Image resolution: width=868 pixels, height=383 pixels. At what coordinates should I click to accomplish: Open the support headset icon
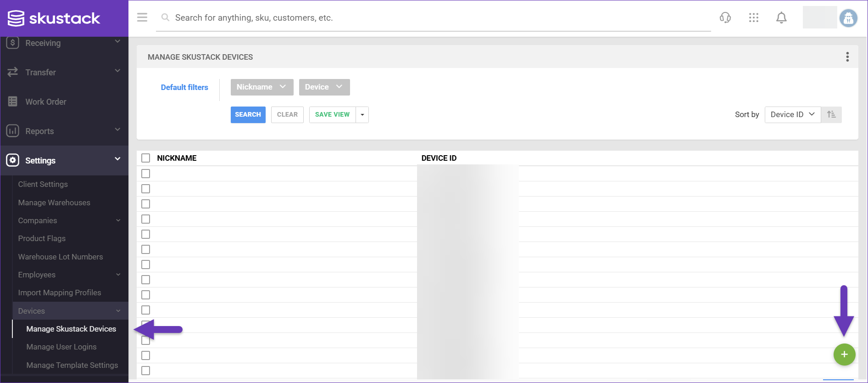pos(725,17)
